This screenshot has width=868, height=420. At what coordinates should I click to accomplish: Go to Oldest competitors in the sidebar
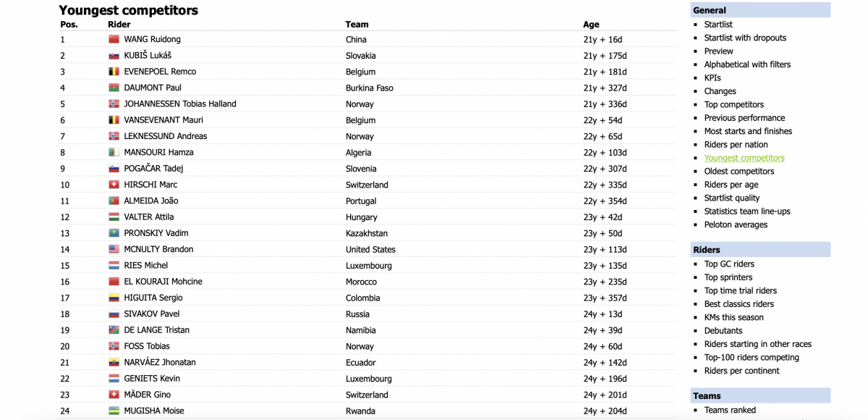coord(739,171)
